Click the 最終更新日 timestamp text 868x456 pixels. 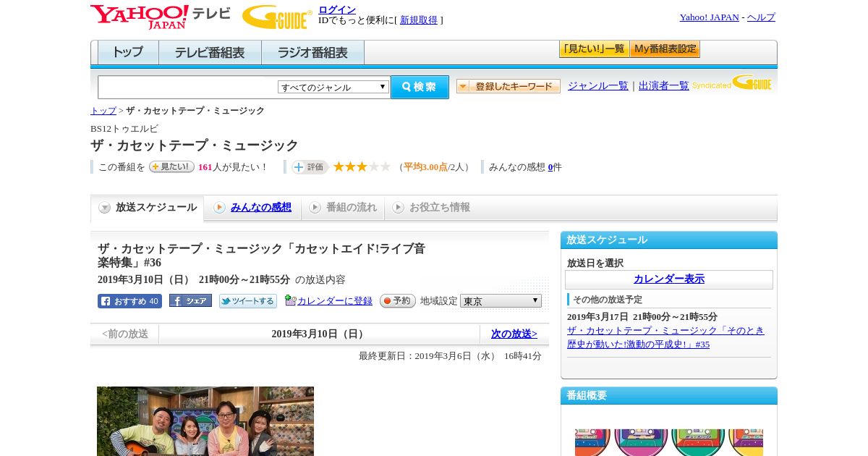pyautogui.click(x=450, y=356)
